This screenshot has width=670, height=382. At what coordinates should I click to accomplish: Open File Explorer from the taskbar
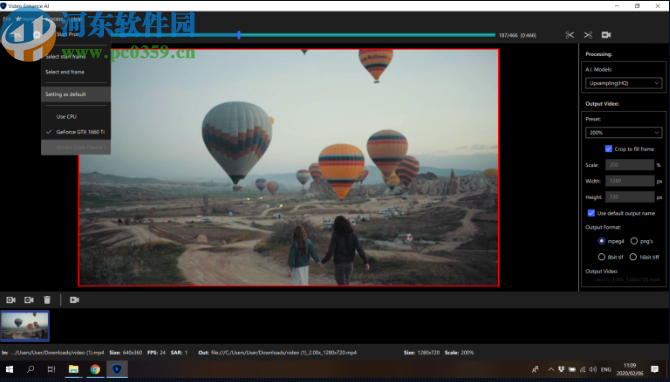73,369
